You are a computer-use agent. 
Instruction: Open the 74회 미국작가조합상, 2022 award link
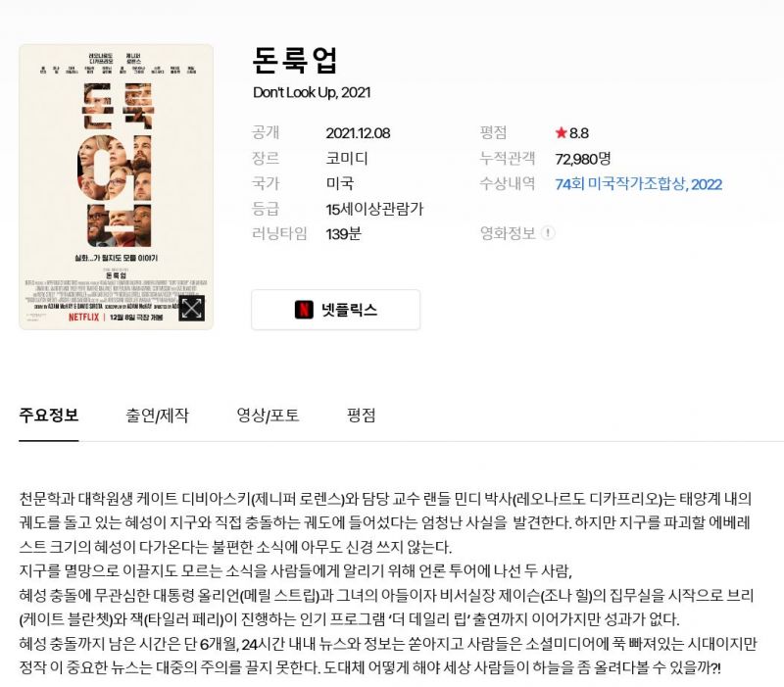pyautogui.click(x=639, y=184)
